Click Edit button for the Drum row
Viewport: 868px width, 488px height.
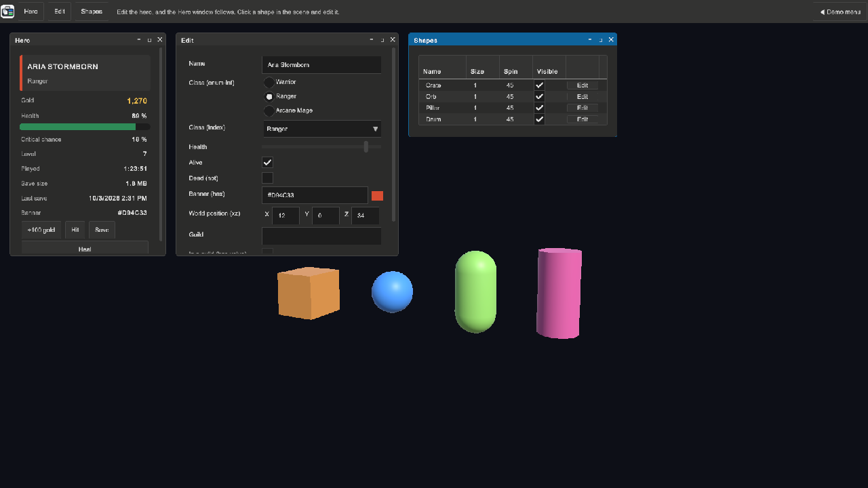click(x=583, y=119)
